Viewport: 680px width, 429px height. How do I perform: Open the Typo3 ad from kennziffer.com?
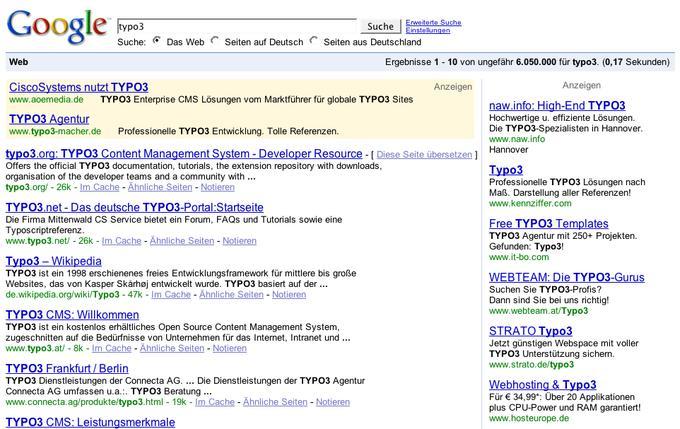pos(506,170)
